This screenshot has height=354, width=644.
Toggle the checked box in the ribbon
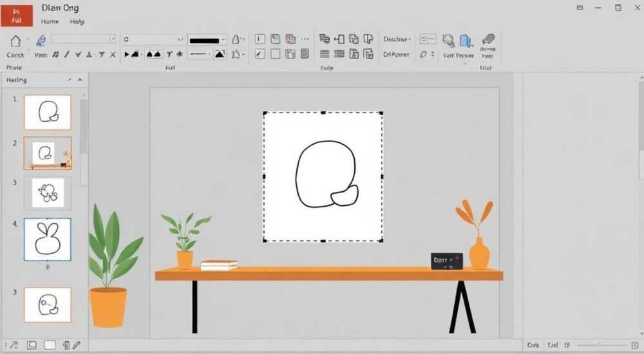click(260, 54)
